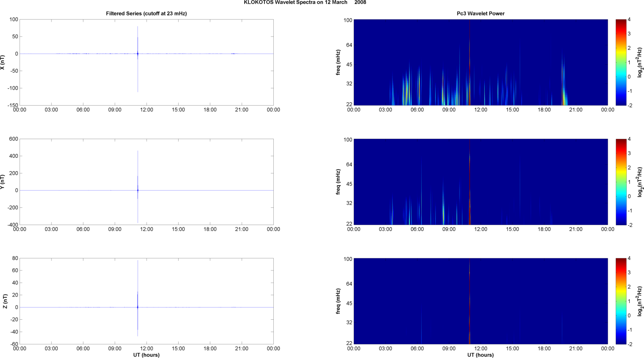Click the 'UT (hours)' label under the Z plot

146,355
